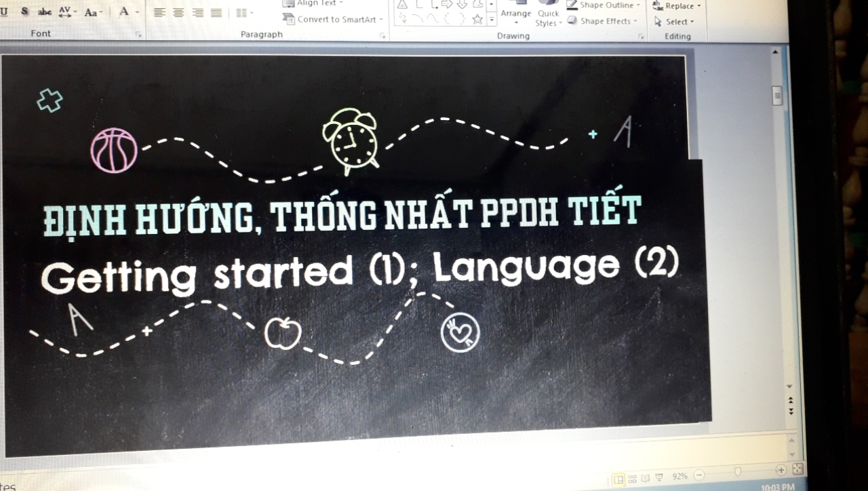Open the Change Case menu
The height and width of the screenshot is (491, 868).
tap(93, 12)
